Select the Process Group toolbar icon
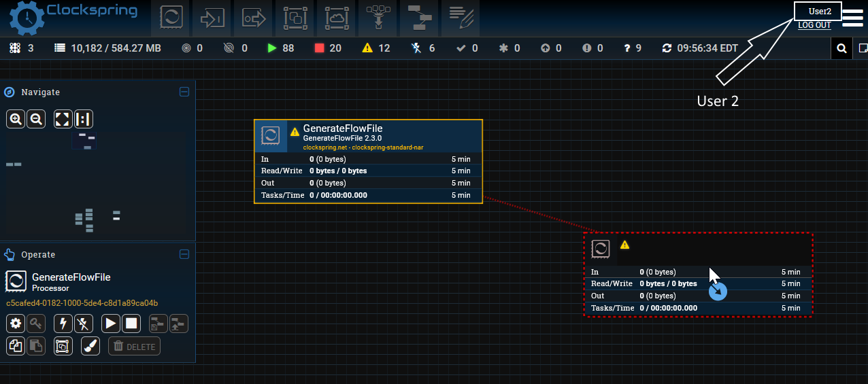 coord(295,18)
